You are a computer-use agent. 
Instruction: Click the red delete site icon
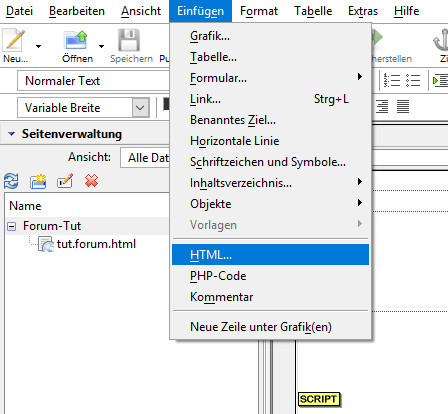91,181
